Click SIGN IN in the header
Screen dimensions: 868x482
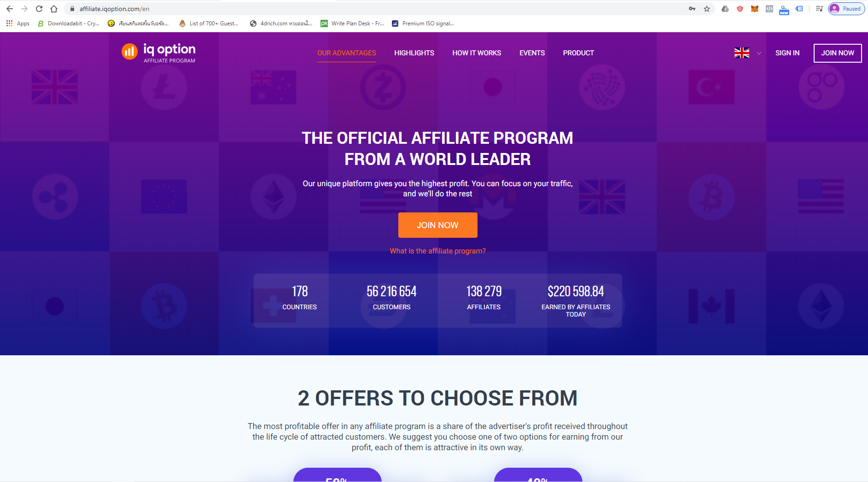point(787,53)
